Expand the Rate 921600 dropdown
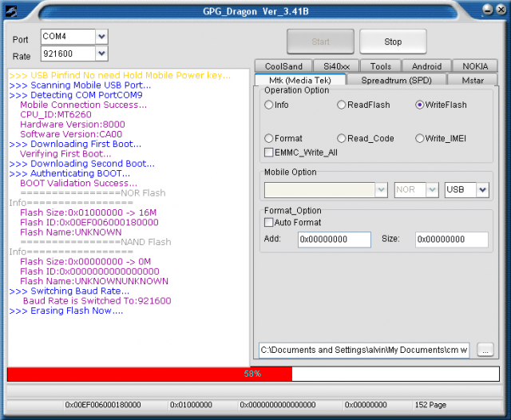This screenshot has height=420, width=511. tap(101, 53)
